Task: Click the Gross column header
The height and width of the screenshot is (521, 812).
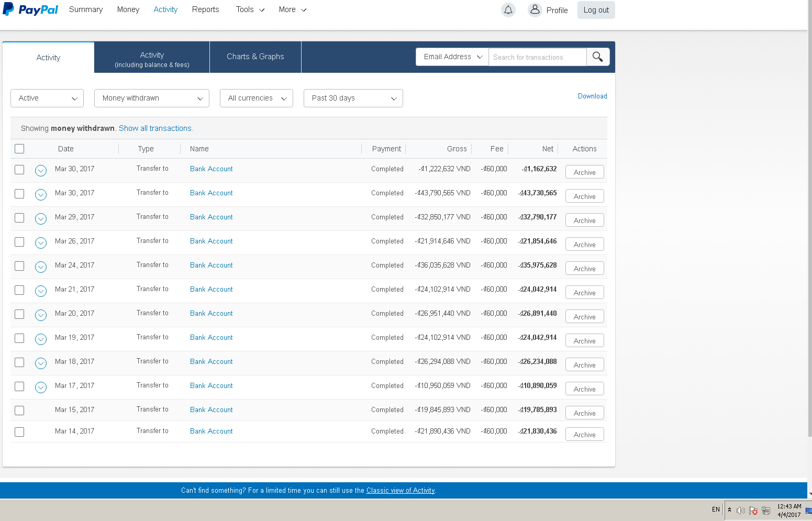Action: [457, 149]
